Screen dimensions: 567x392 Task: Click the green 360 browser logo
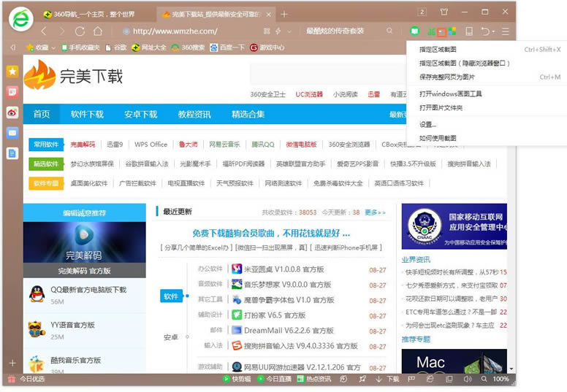21,19
